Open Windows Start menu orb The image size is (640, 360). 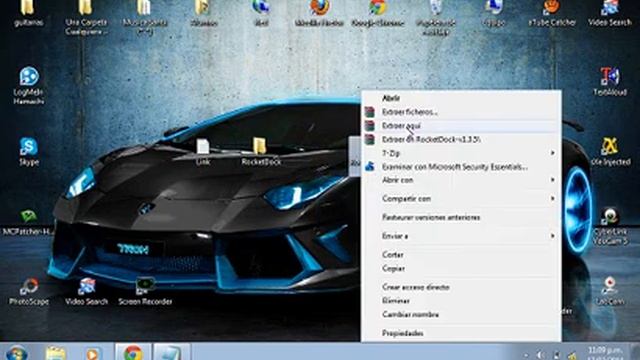pos(16,353)
